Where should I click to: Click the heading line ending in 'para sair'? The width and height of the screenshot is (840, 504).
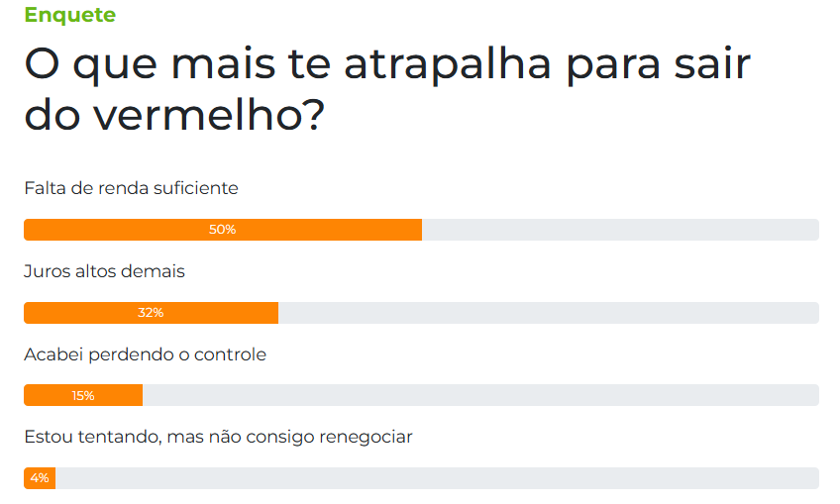tap(387, 65)
